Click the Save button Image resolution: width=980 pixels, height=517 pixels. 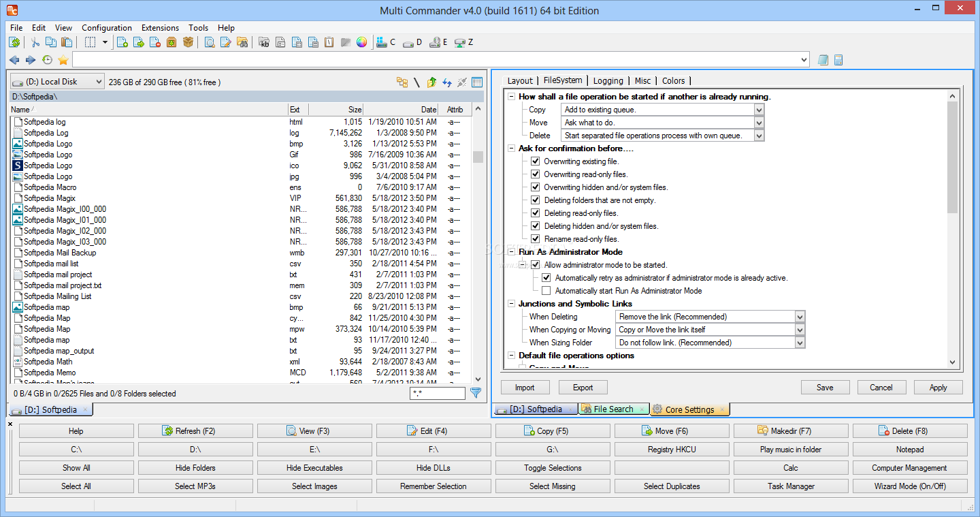point(825,388)
